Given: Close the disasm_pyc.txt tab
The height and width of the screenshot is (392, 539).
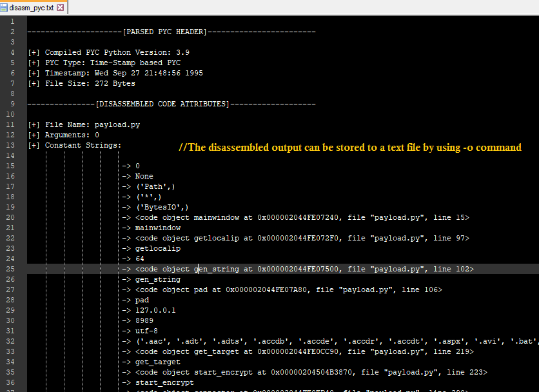Looking at the screenshot, I should (60, 8).
